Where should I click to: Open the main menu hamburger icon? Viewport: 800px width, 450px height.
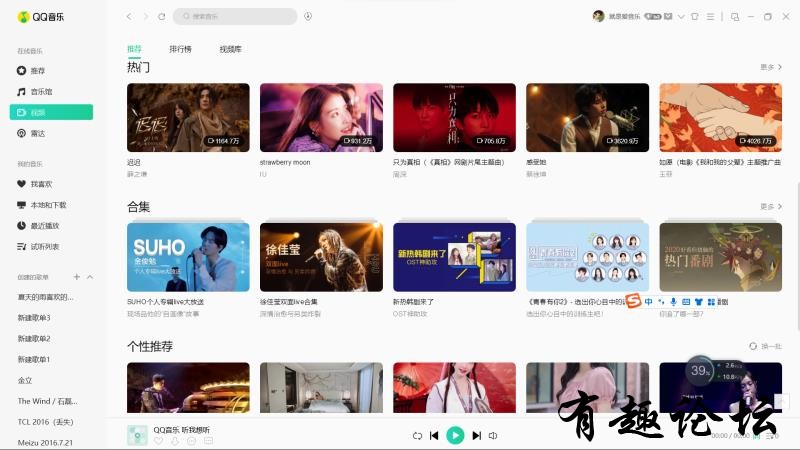pyautogui.click(x=710, y=16)
